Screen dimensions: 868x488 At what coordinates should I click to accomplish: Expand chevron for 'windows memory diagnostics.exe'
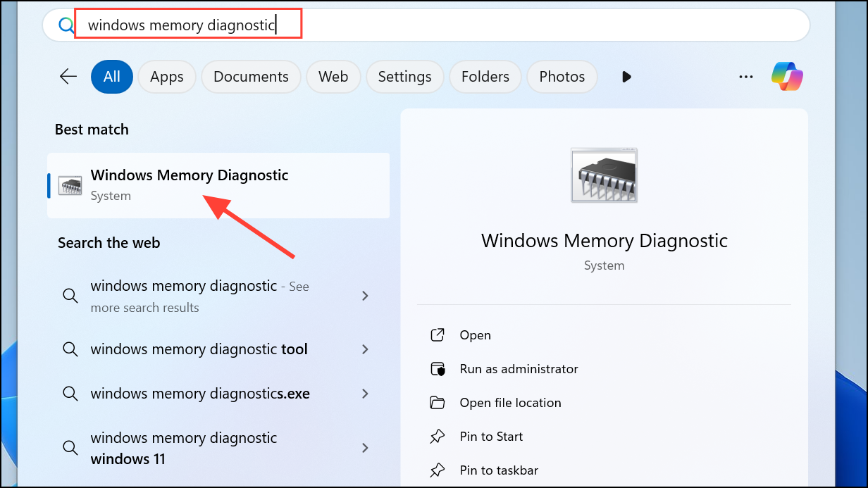(365, 394)
